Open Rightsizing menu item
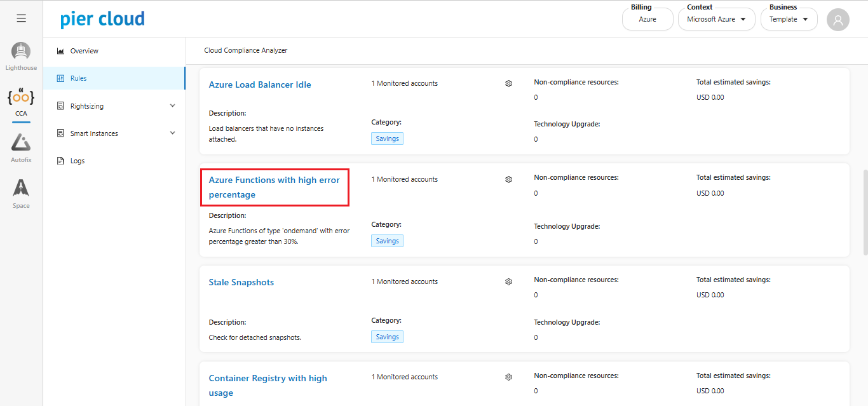 114,106
